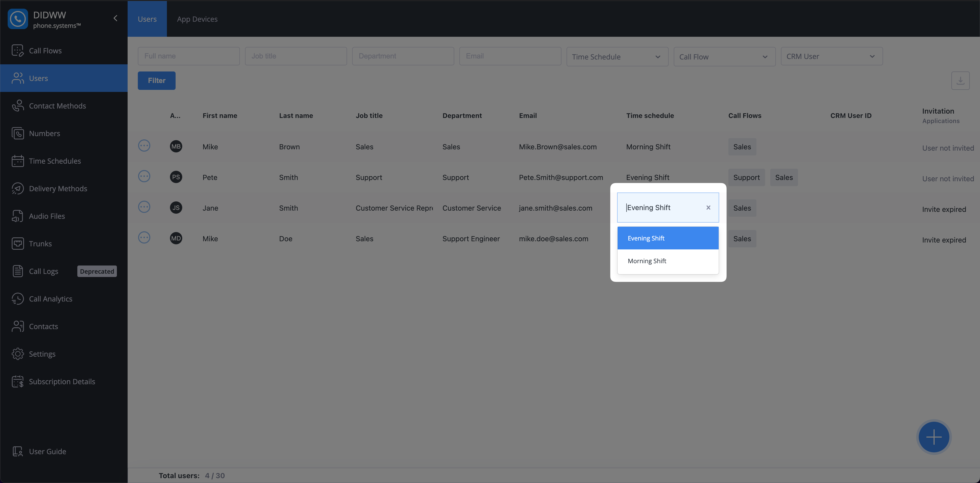Collapse the sidebar with the chevron arrow
The width and height of the screenshot is (980, 483).
coord(115,18)
